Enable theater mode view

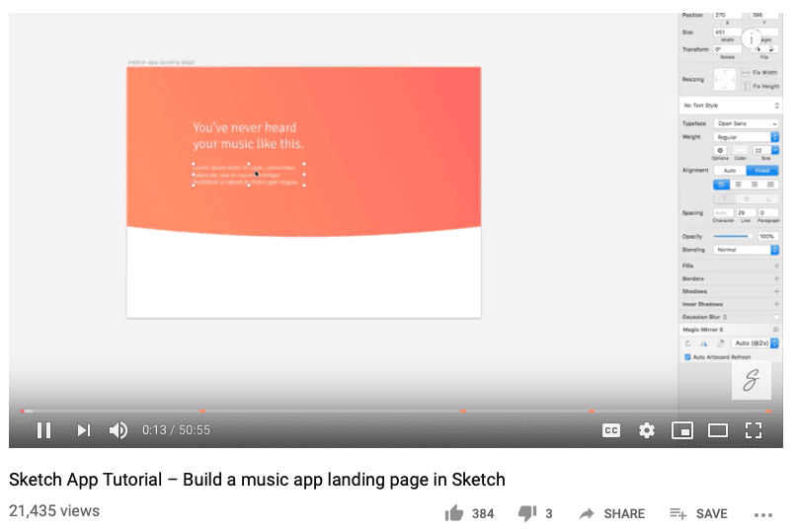click(x=718, y=430)
